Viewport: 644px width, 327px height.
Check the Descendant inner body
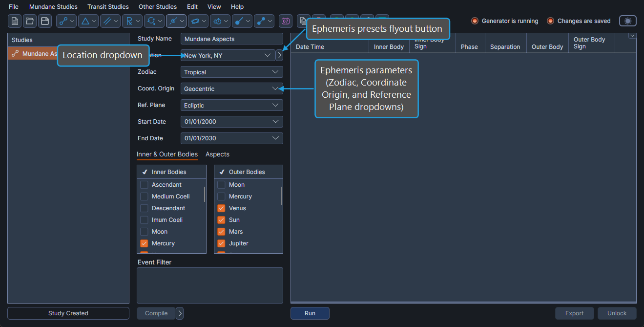click(x=144, y=208)
